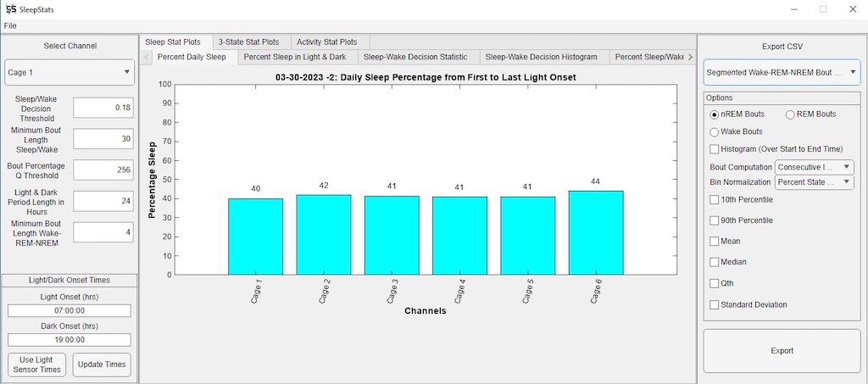Open the Bin Normalization dropdown
This screenshot has height=384, width=868.
click(815, 182)
